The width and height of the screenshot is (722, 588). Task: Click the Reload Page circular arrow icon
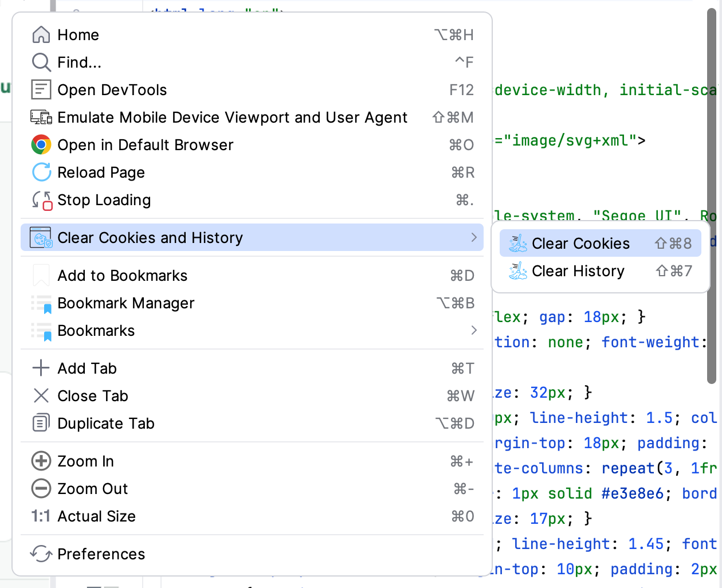pyautogui.click(x=41, y=173)
